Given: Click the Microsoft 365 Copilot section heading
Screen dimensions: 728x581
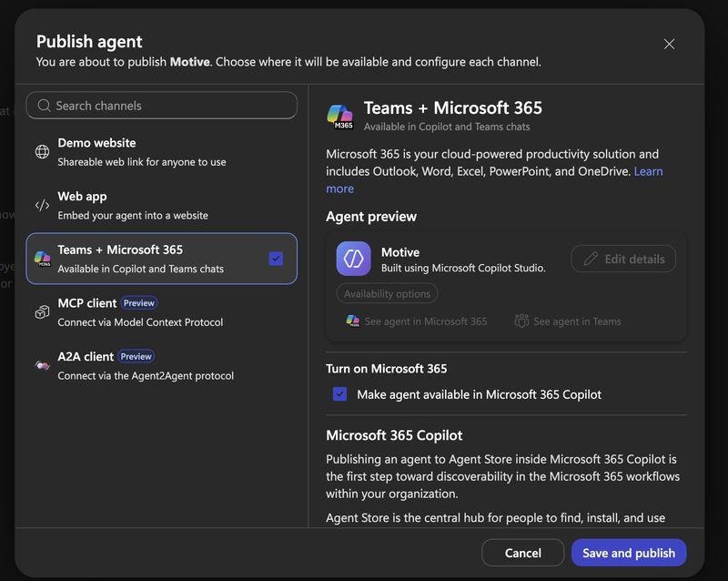Looking at the screenshot, I should pos(394,435).
